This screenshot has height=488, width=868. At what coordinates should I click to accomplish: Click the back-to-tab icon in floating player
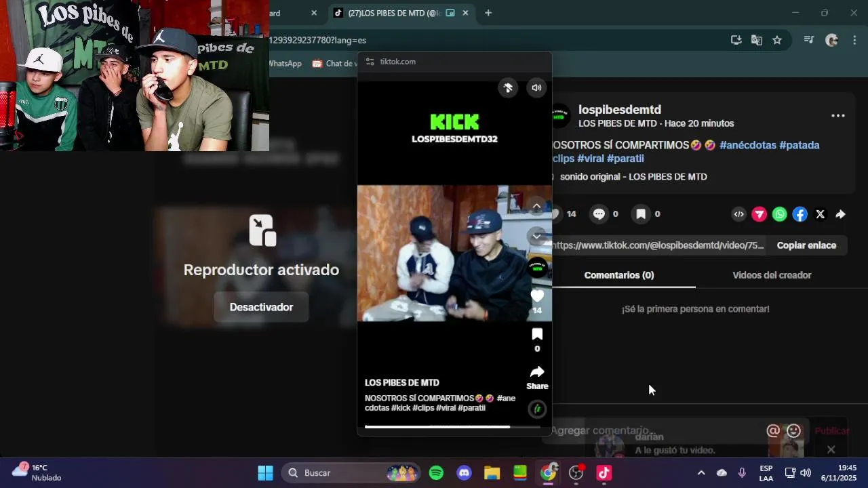tap(508, 87)
